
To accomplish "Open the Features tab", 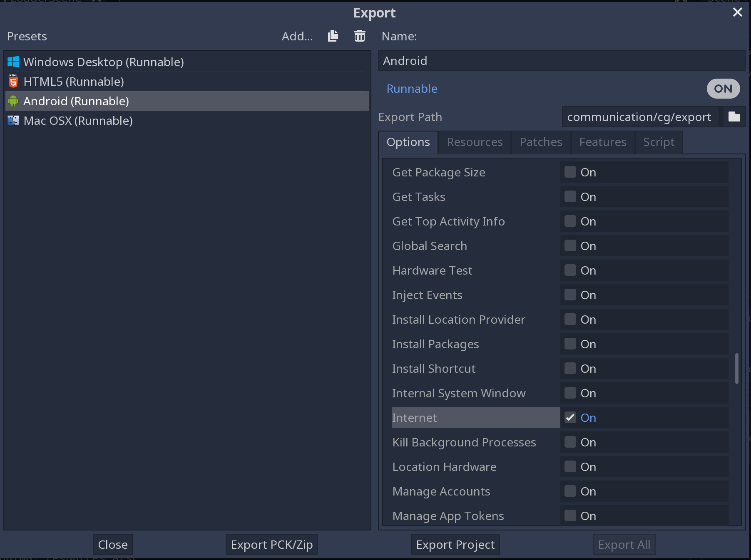I will [x=602, y=142].
